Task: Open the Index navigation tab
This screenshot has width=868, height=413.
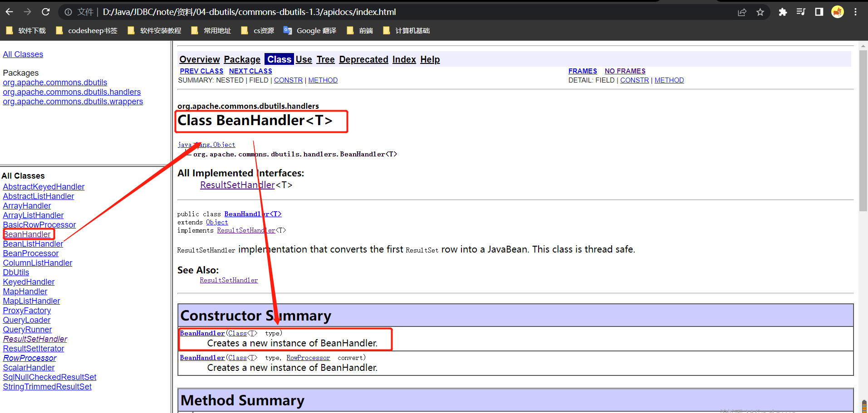Action: (x=404, y=59)
